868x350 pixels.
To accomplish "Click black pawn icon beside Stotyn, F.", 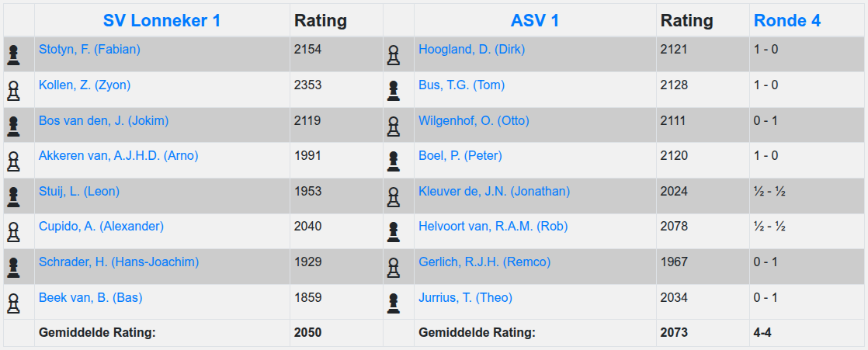I will 13,55.
